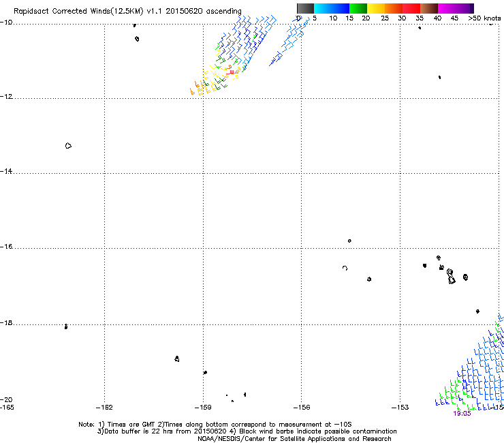Viewport: 504px width, 443px height.
Task: Click the NOAA/NESDIS credit line
Action: pos(294,439)
